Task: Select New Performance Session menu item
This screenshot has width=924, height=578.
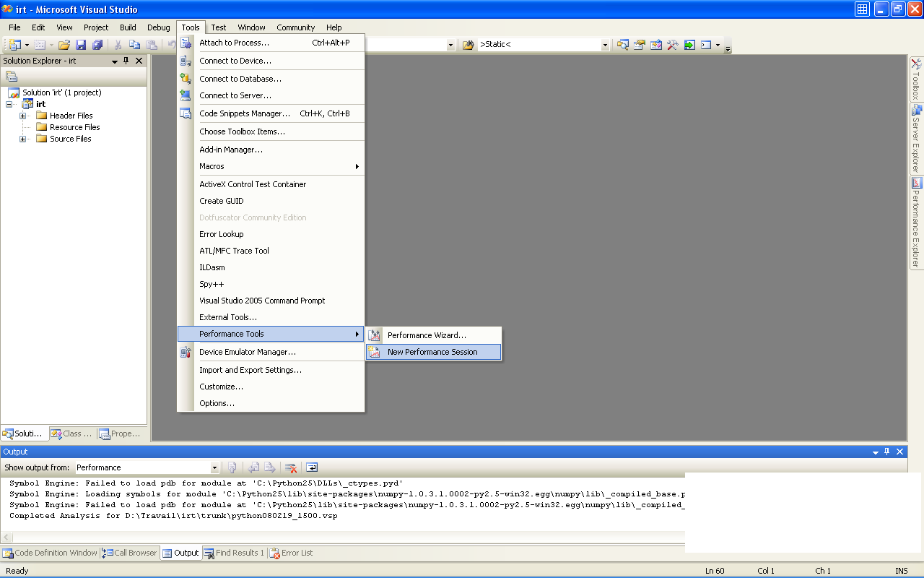Action: coord(432,352)
